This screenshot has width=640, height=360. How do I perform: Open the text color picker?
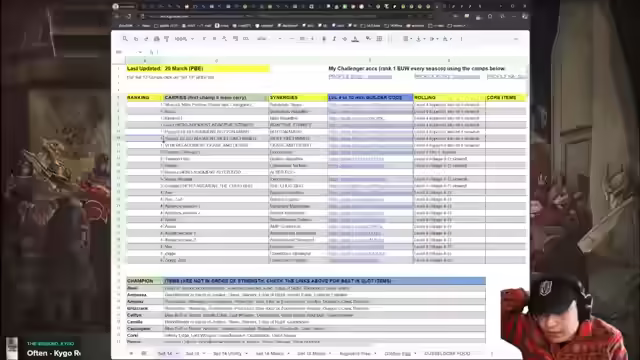click(x=356, y=39)
